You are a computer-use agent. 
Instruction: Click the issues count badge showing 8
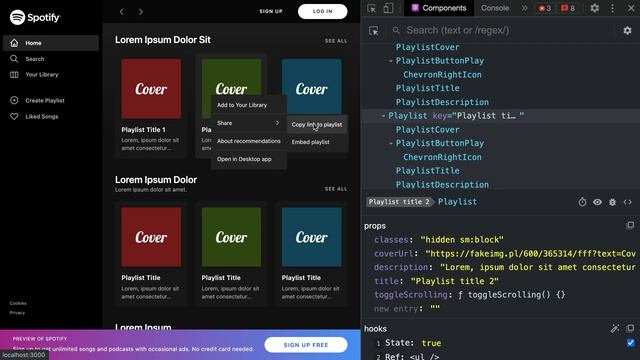point(568,8)
